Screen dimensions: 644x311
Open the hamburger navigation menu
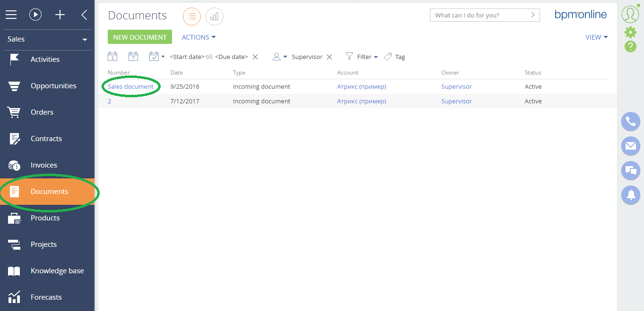(x=11, y=15)
